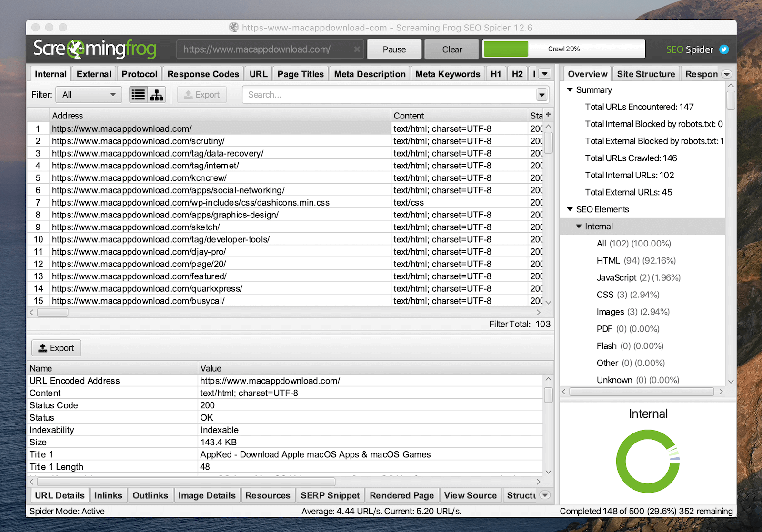This screenshot has width=762, height=532.
Task: Click the main table horizontal scrollbar
Action: 53,313
